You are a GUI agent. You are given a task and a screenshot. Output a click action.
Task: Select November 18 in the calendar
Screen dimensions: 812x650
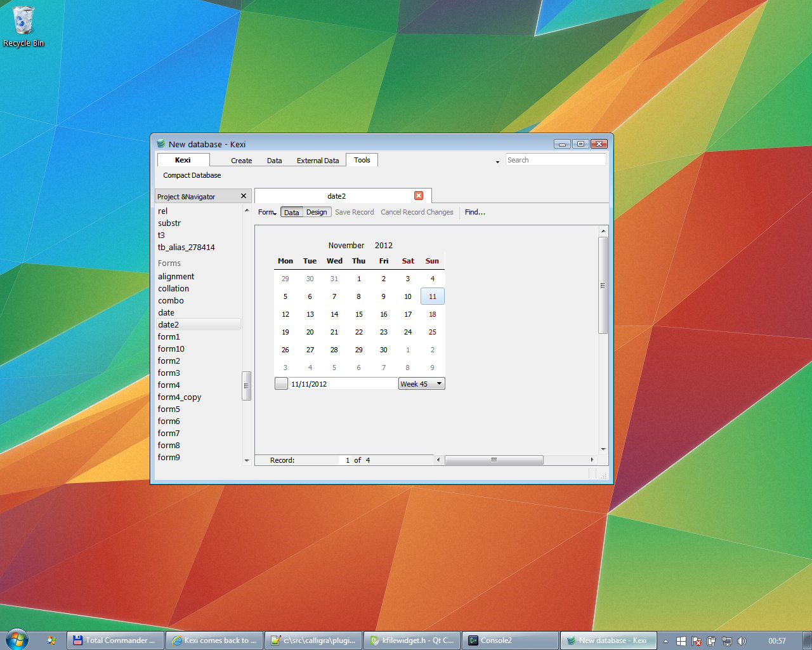click(432, 314)
